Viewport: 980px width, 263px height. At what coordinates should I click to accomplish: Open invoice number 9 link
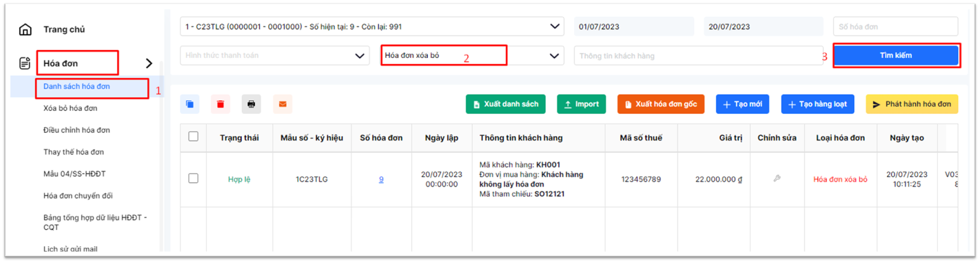pos(381,179)
